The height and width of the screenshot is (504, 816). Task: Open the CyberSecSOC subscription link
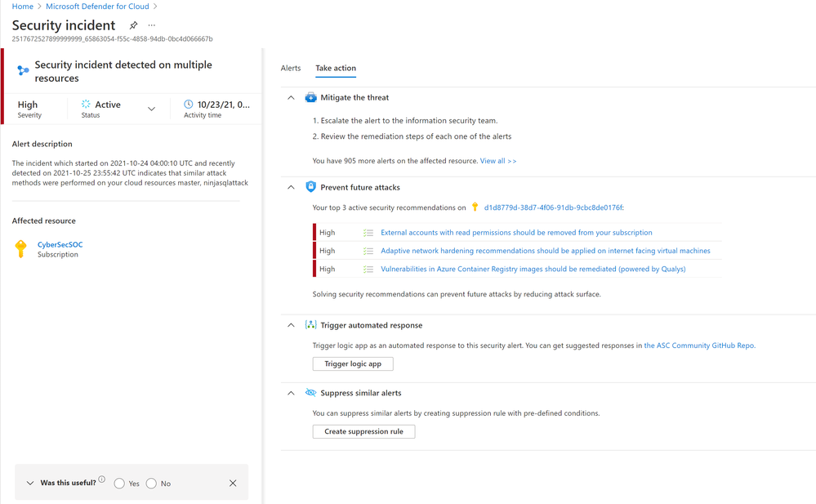(60, 244)
